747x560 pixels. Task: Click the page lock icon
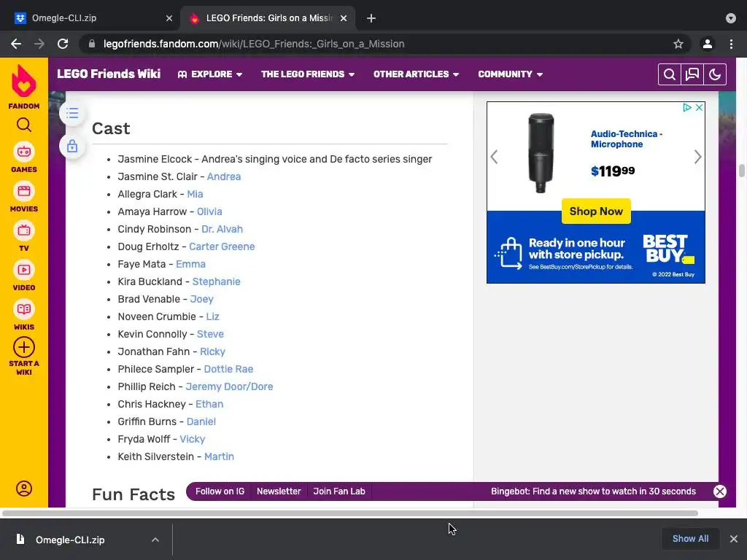pyautogui.click(x=72, y=146)
